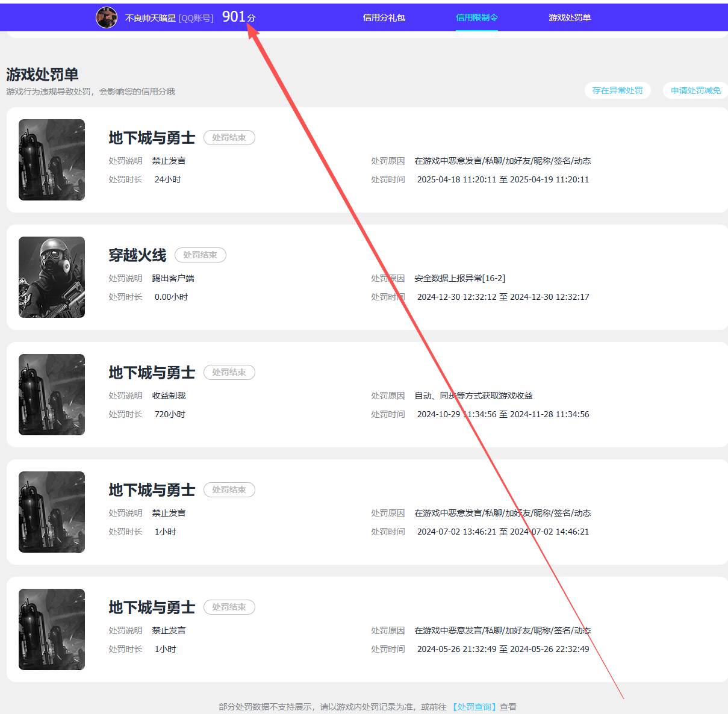The width and height of the screenshot is (728, 714).
Task: Click thumbnail of the 2024-05-26 punishment card
Action: tap(52, 629)
